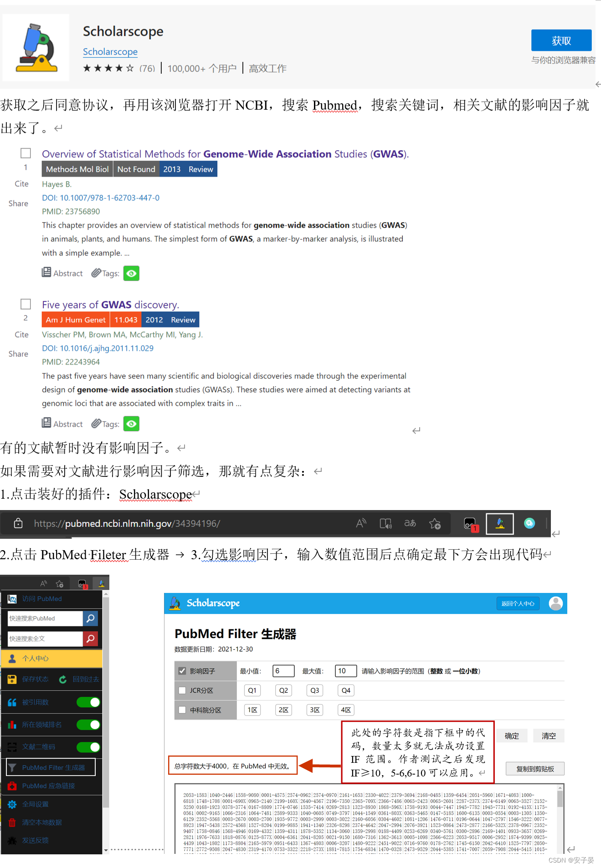The height and width of the screenshot is (868, 601).
Task: Toggle the 所在领域排名 switch
Action: click(x=88, y=725)
